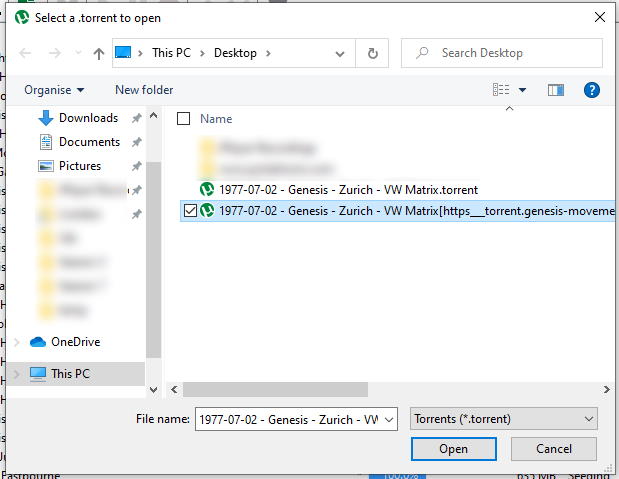Image resolution: width=619 pixels, height=479 pixels.
Task: Expand the OneDrive tree node
Action: pos(17,342)
